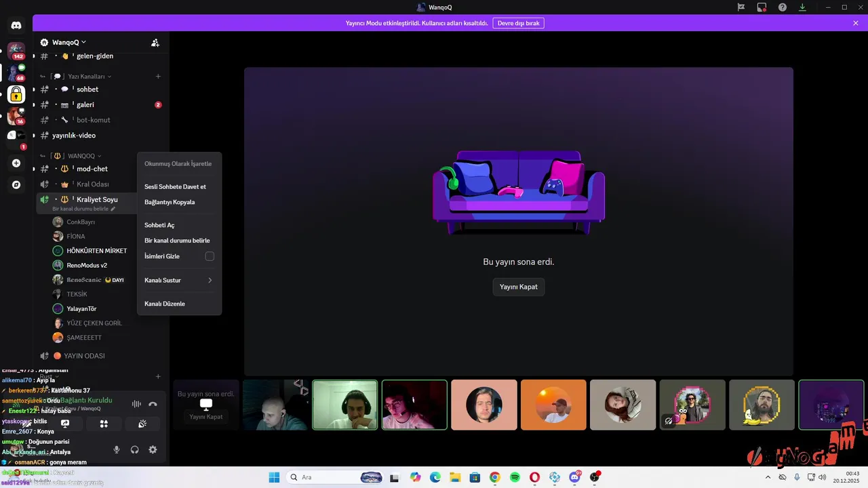Select Sesli Sohbete Davet et

point(179,186)
